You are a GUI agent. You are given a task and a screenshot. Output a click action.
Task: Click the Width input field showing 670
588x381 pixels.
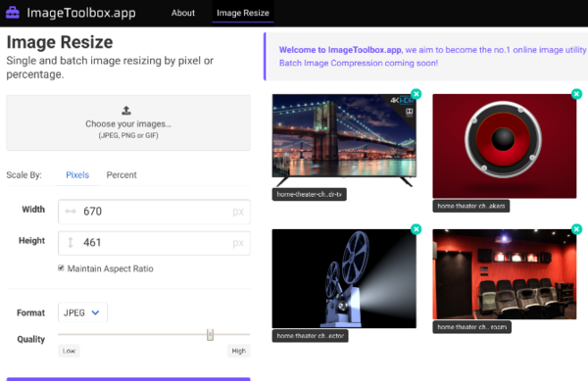tap(154, 212)
